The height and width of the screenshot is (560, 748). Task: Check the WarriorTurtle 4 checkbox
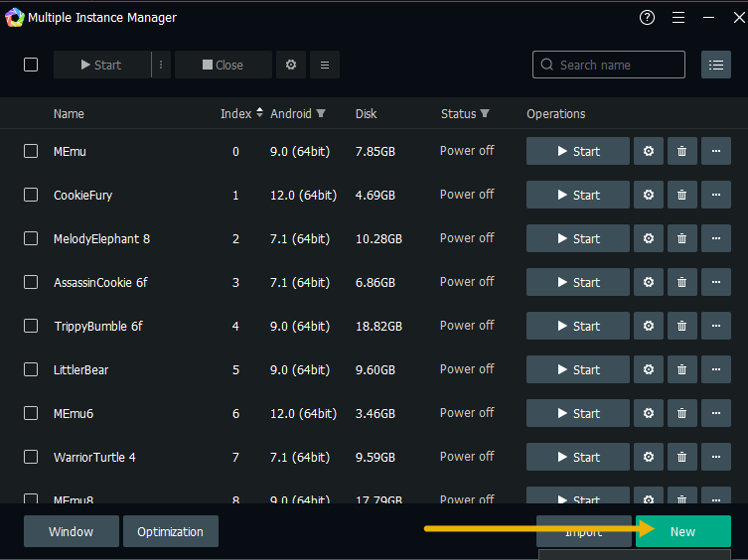pos(31,457)
